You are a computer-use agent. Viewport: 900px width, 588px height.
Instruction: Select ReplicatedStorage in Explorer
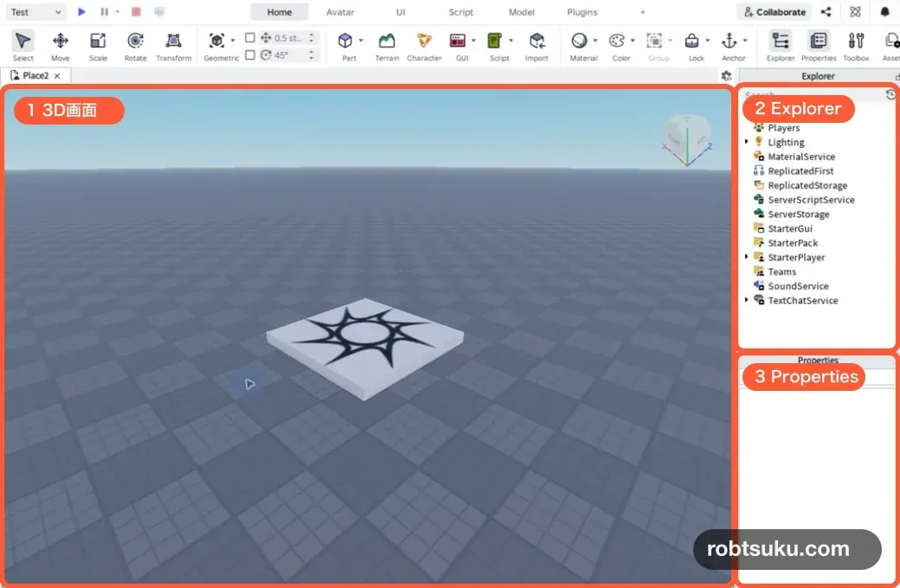pos(807,185)
